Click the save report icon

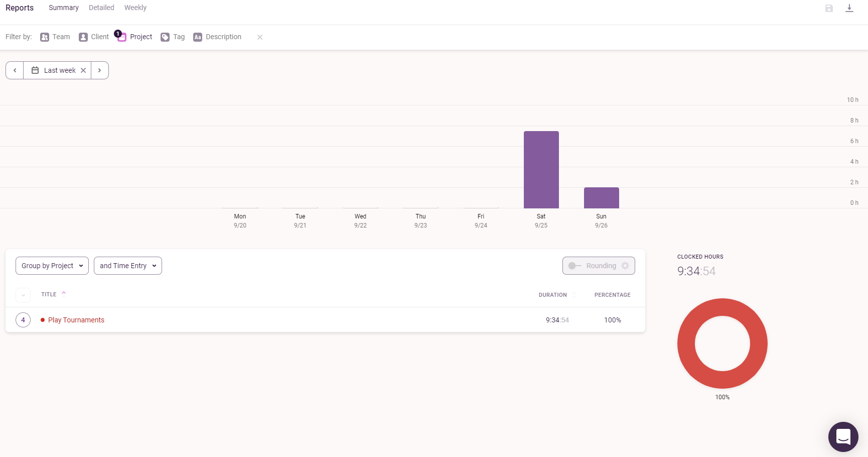click(829, 8)
